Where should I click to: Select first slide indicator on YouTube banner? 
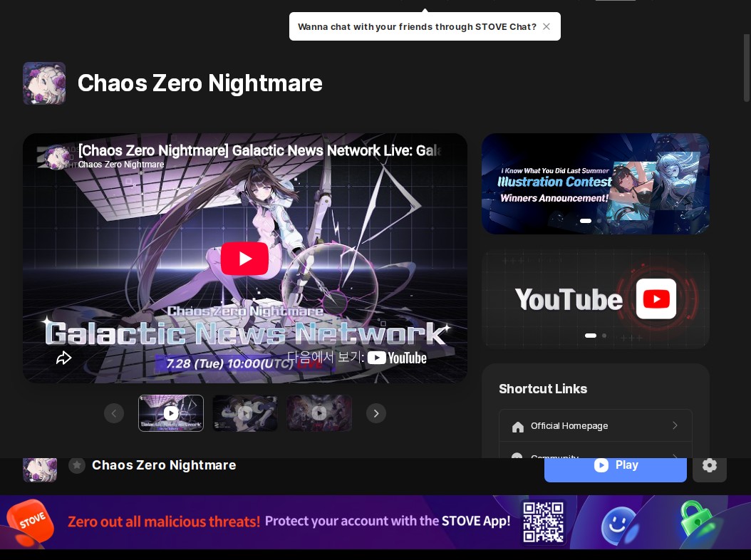coord(591,336)
